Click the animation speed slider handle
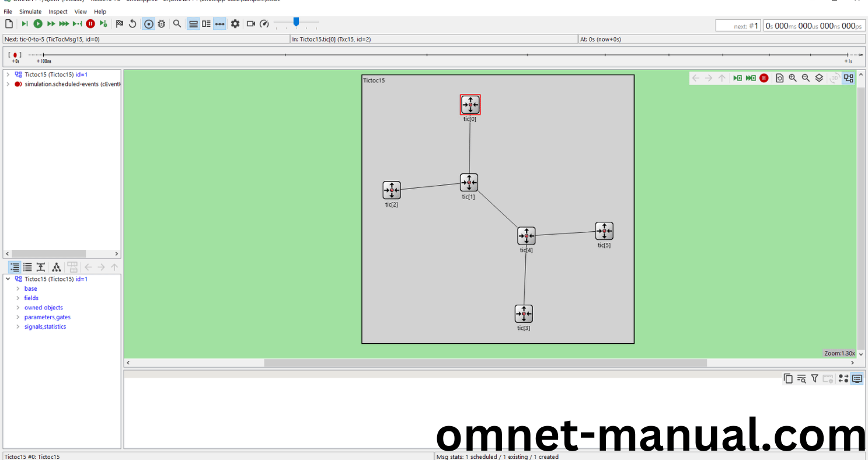Viewport: 868px width, 460px height. (296, 22)
